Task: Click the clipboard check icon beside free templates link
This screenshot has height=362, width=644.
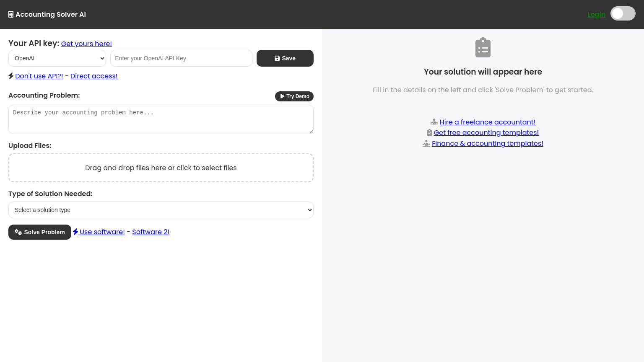Action: [429, 132]
